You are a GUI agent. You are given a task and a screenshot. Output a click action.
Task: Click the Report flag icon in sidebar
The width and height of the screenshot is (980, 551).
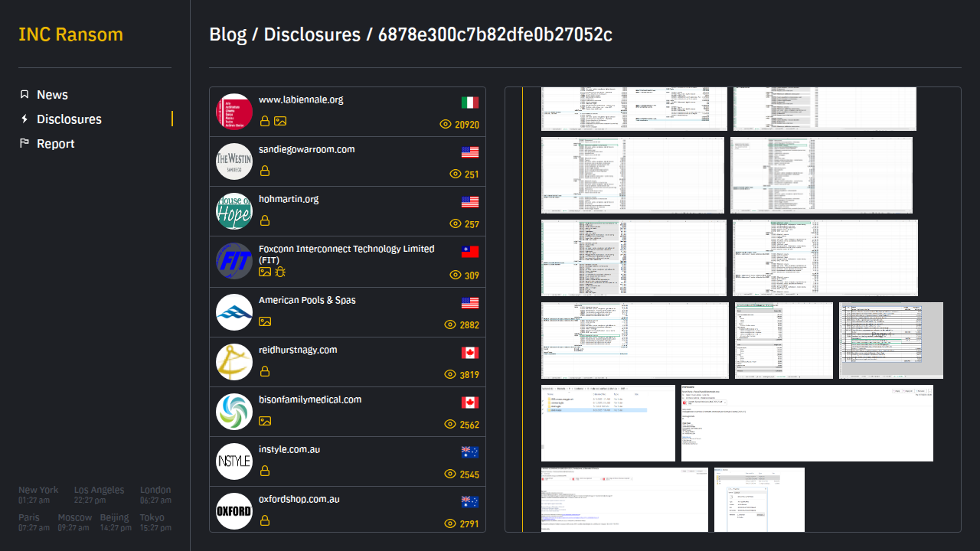click(24, 144)
